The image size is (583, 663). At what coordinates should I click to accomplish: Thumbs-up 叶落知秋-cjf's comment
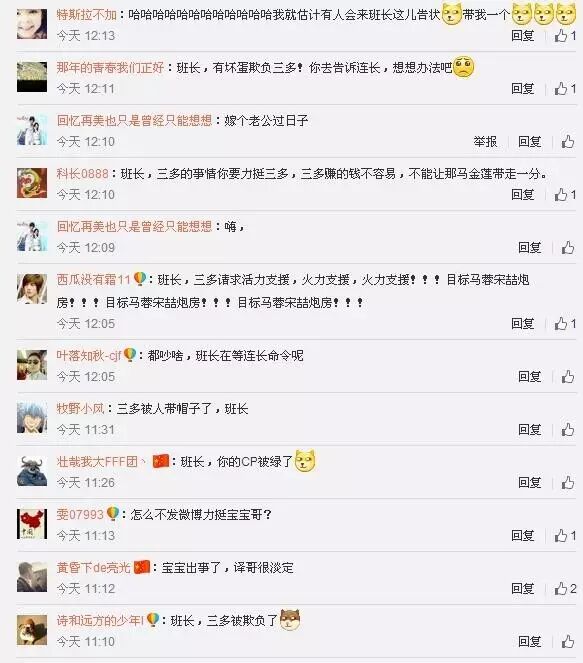pyautogui.click(x=568, y=376)
